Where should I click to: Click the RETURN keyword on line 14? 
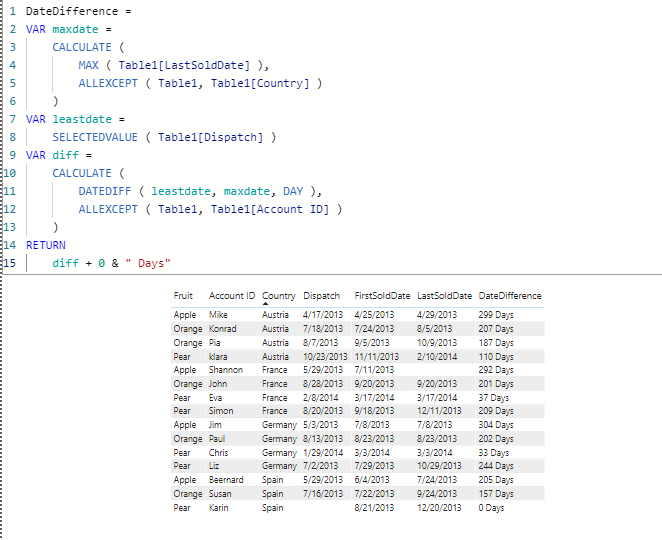pyautogui.click(x=46, y=245)
